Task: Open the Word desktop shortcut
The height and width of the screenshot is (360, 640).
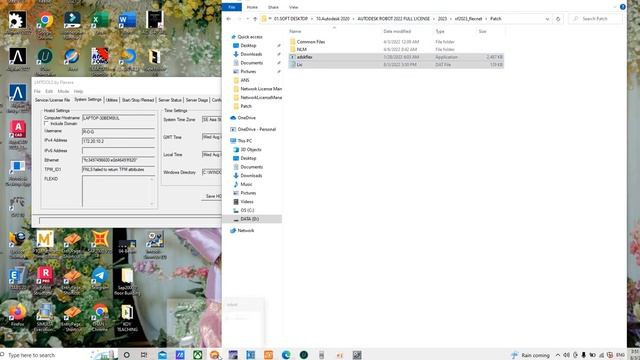Action: [127, 20]
